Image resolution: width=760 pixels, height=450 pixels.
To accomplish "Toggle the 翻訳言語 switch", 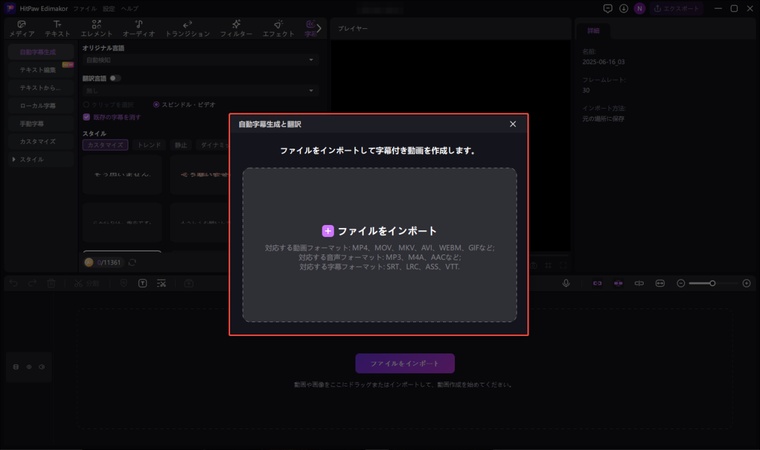I will click(115, 78).
